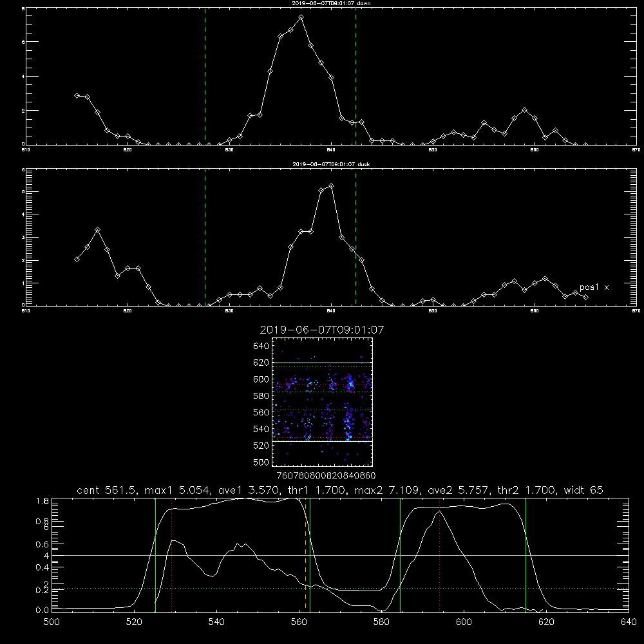Click the red dotted vertical line near 529
This screenshot has height=644, width=644.
(172, 554)
